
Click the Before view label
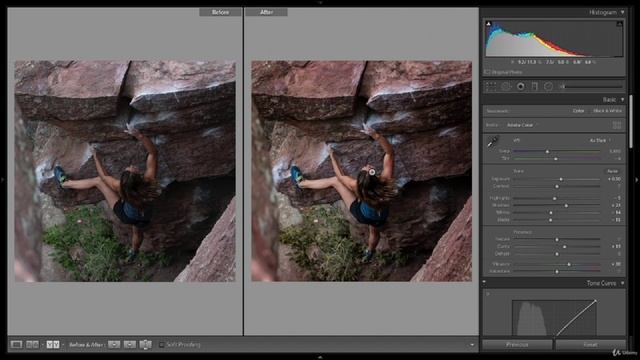pos(220,12)
